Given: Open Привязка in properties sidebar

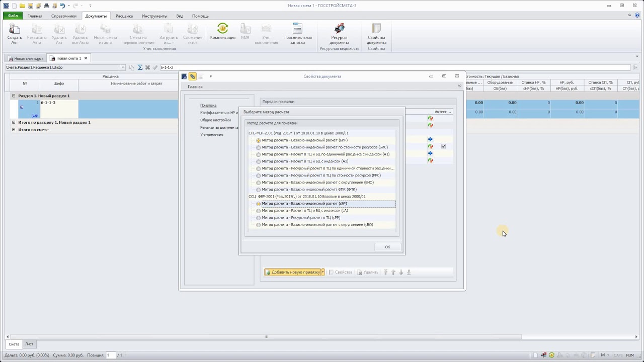Looking at the screenshot, I should [x=208, y=105].
